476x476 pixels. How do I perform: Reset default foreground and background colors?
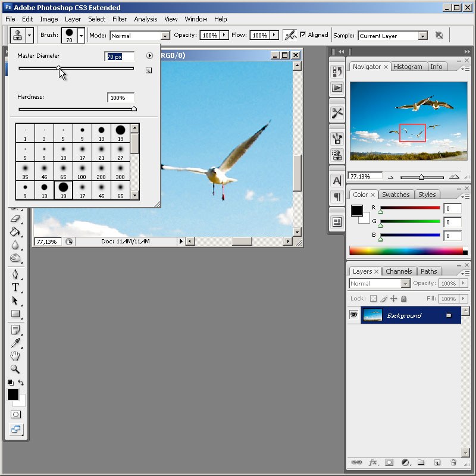(11, 383)
